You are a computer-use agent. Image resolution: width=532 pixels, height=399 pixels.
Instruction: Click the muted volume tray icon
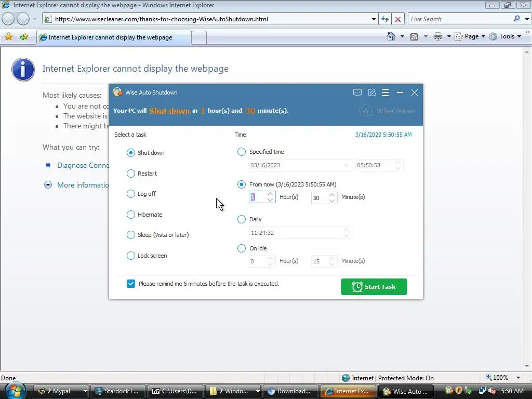pyautogui.click(x=492, y=391)
